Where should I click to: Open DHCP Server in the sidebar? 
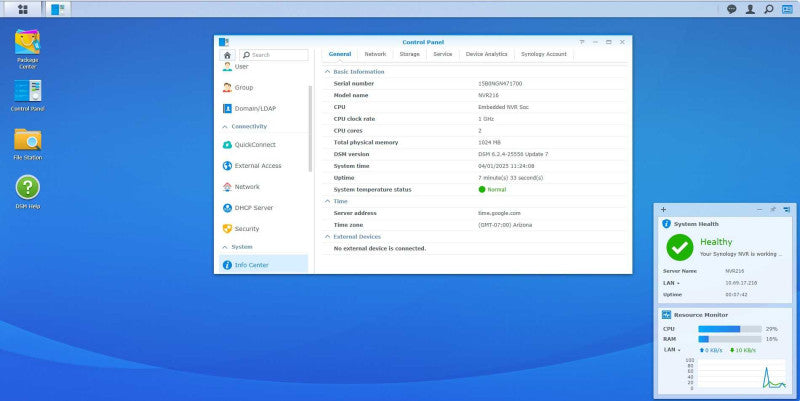264,208
